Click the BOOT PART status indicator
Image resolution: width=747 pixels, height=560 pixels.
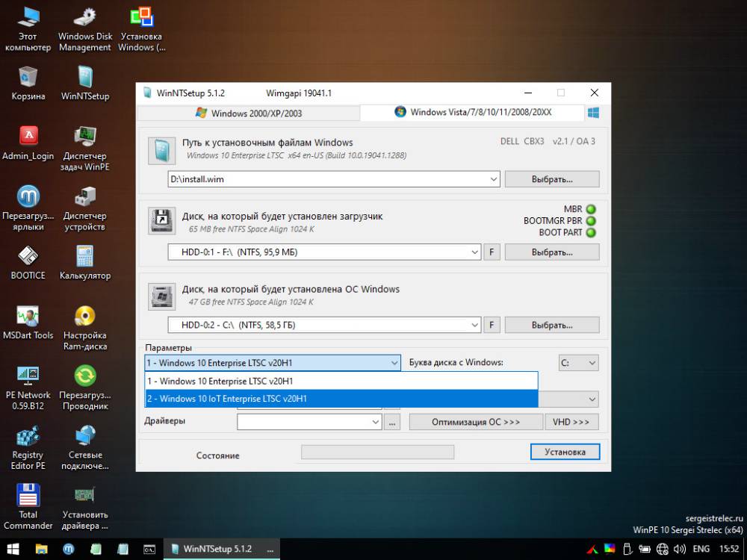click(x=591, y=233)
